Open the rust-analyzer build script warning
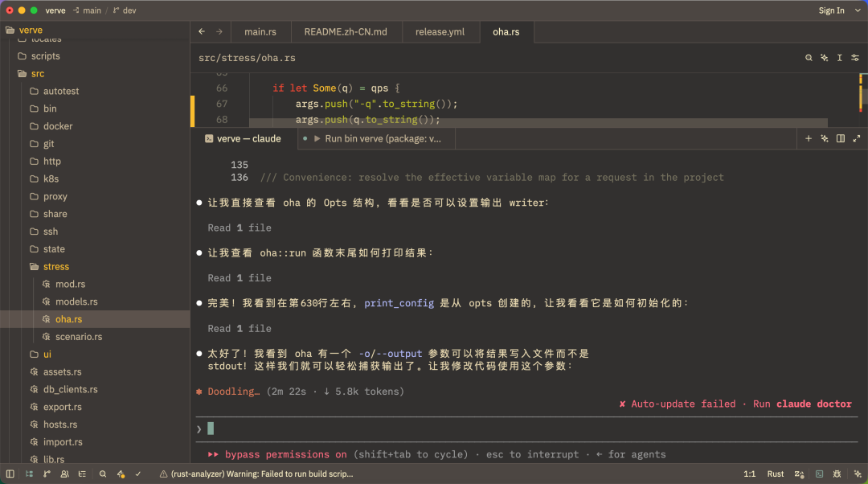This screenshot has height=484, width=868. [x=256, y=474]
